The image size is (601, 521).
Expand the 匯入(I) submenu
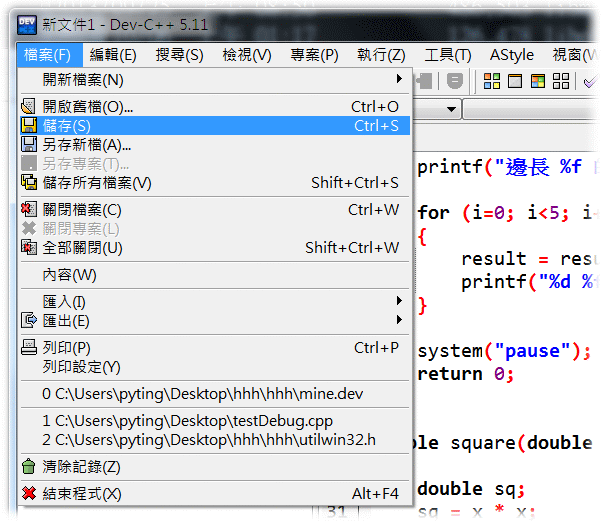coord(215,302)
